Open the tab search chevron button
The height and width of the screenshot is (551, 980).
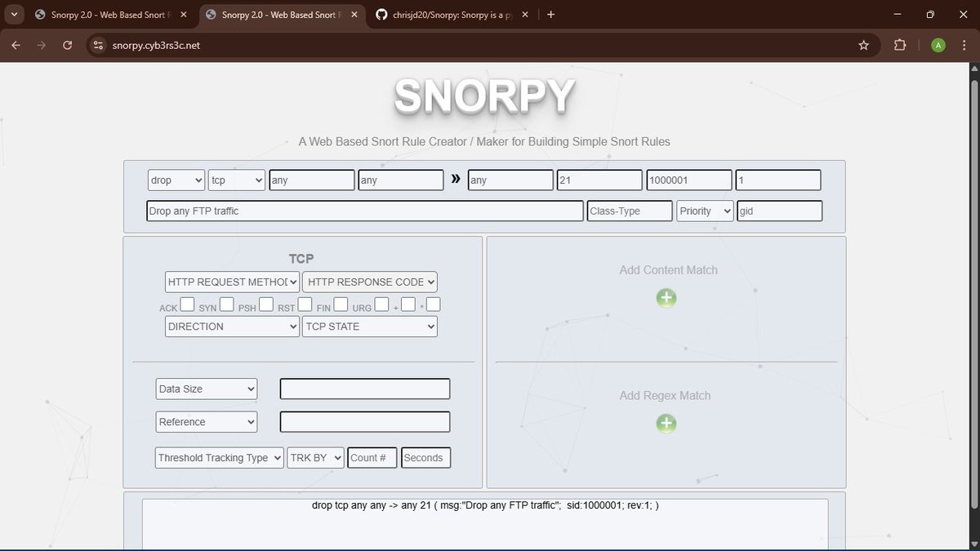(15, 15)
